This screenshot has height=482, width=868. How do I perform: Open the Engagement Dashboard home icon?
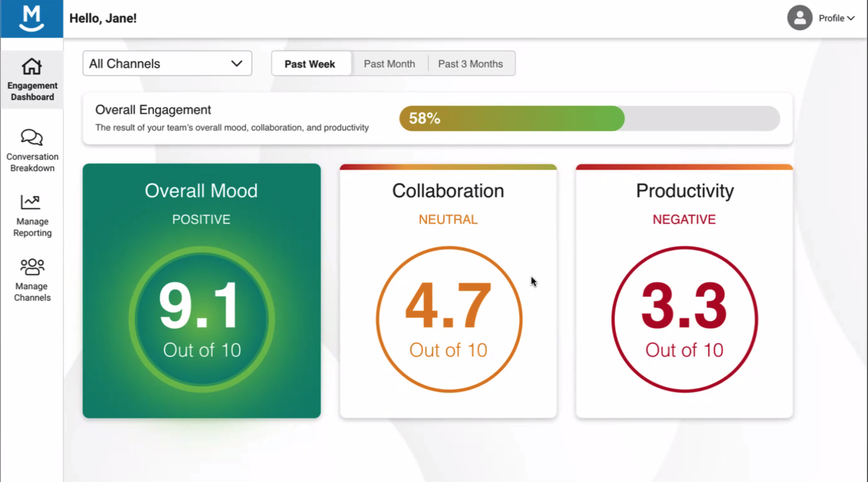32,66
